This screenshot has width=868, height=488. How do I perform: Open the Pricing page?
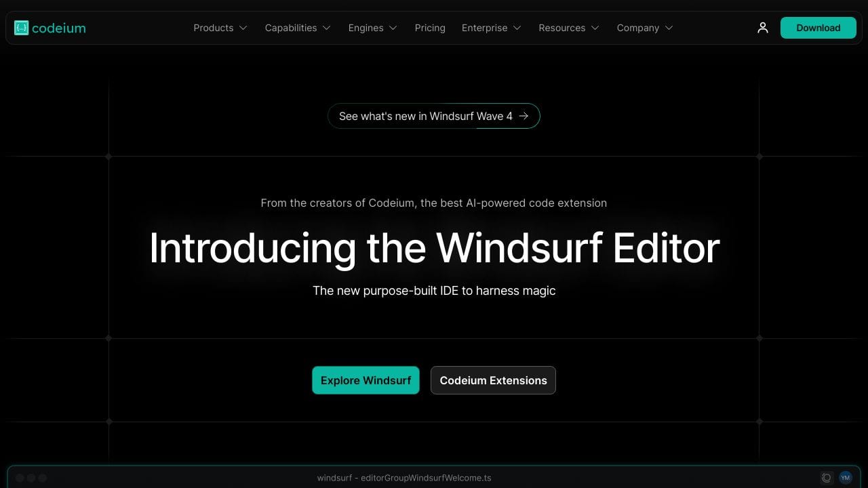click(430, 28)
